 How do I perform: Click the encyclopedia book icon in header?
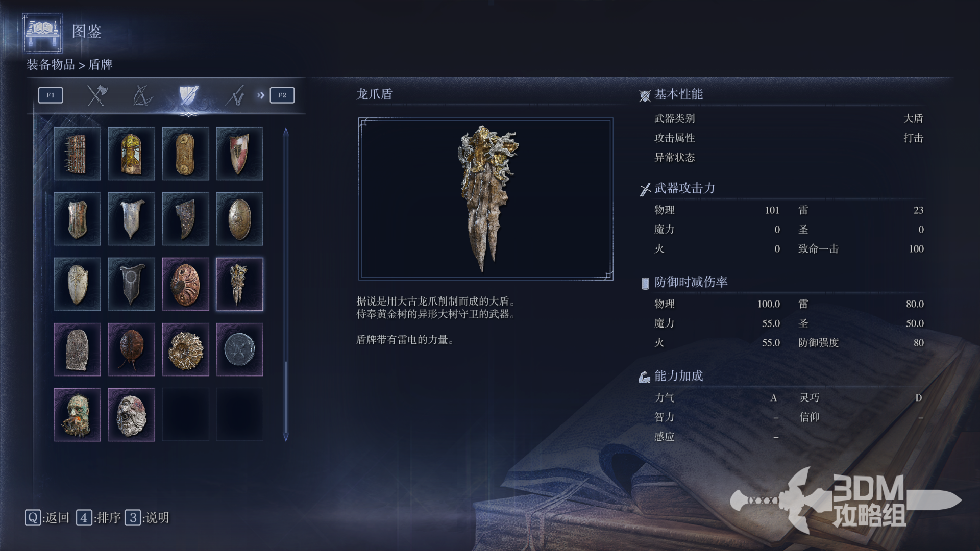point(43,33)
